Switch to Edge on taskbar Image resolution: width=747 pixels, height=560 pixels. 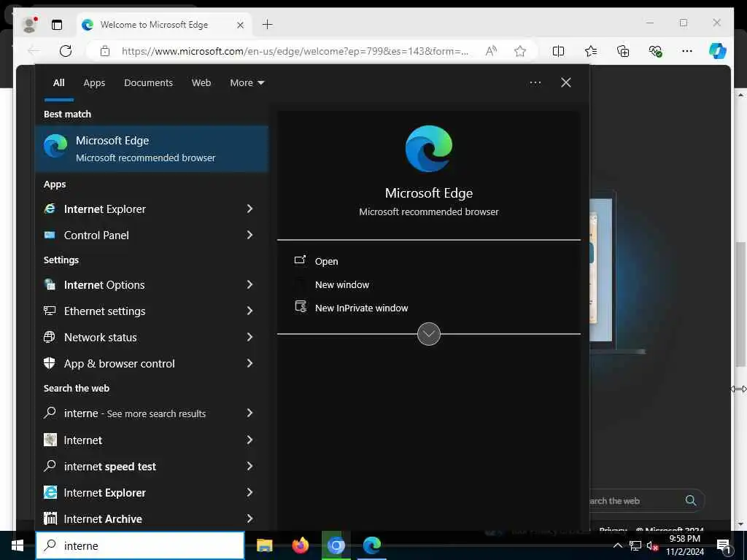tap(371, 545)
